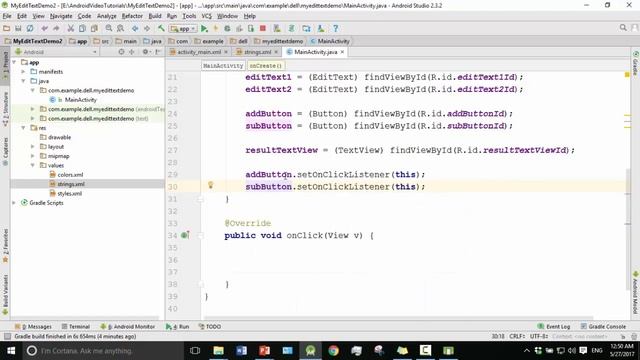Collapse the app node in project tree

coord(14,62)
